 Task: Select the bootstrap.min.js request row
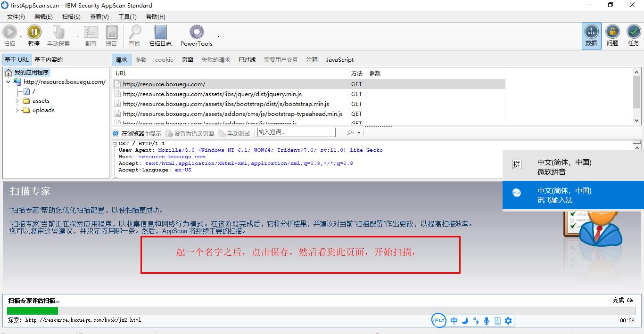[x=308, y=104]
